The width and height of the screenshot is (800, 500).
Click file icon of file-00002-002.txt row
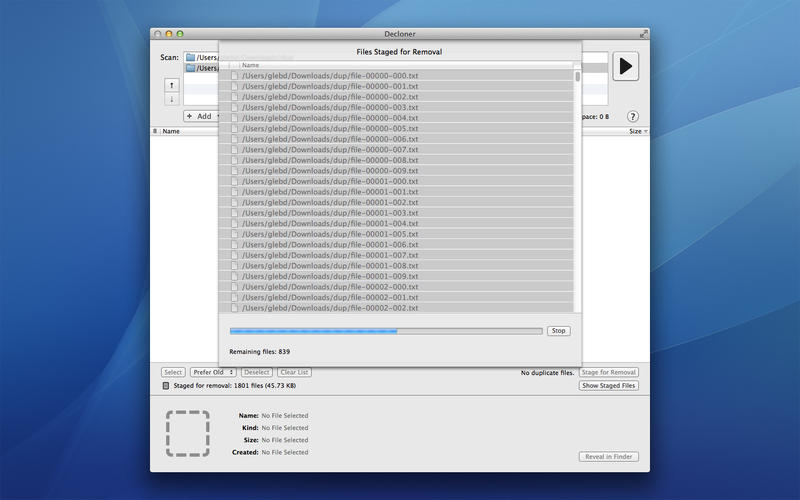coord(235,308)
